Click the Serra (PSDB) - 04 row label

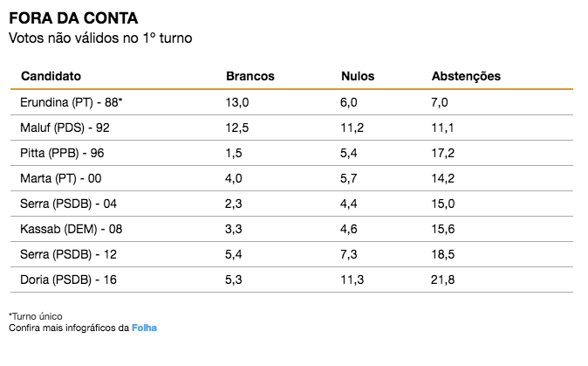tap(67, 204)
